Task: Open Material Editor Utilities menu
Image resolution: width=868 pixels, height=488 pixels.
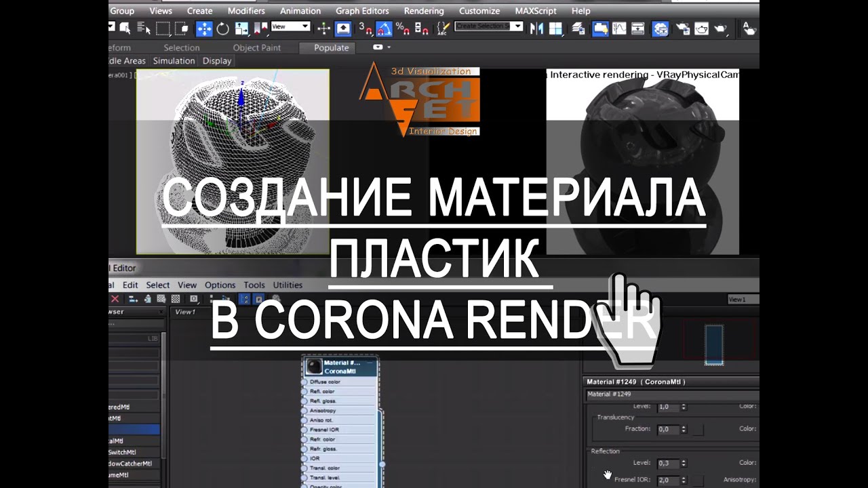Action: tap(288, 285)
